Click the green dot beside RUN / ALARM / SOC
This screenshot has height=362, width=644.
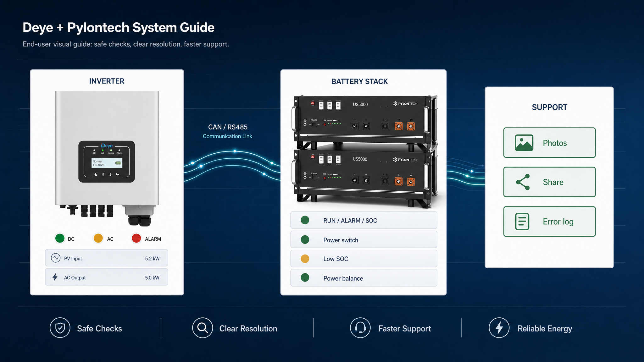(305, 220)
